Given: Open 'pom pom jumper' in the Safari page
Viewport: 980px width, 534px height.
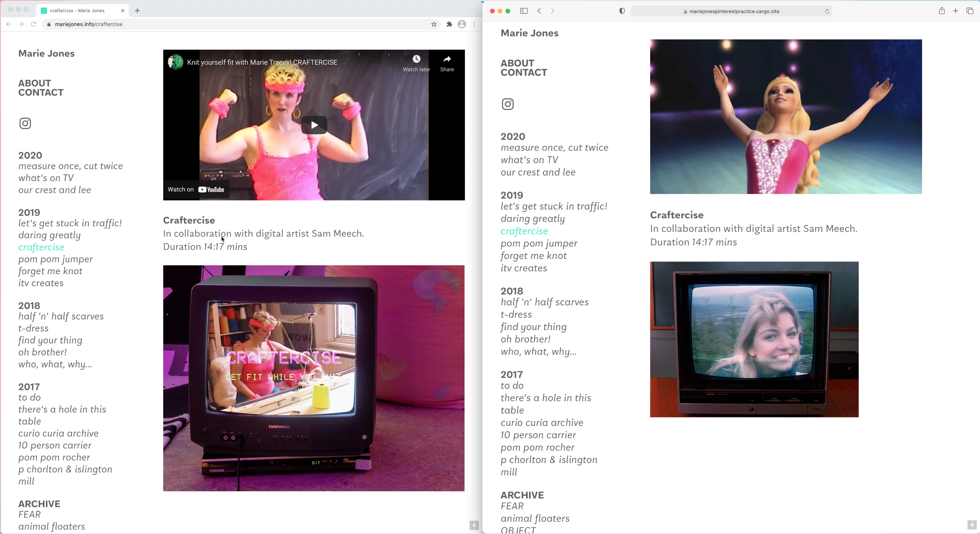Looking at the screenshot, I should 539,244.
